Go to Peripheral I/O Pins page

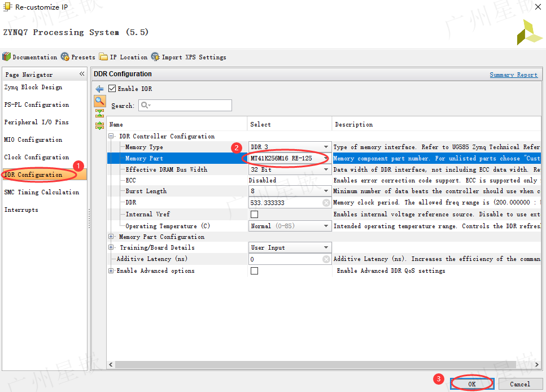point(36,122)
